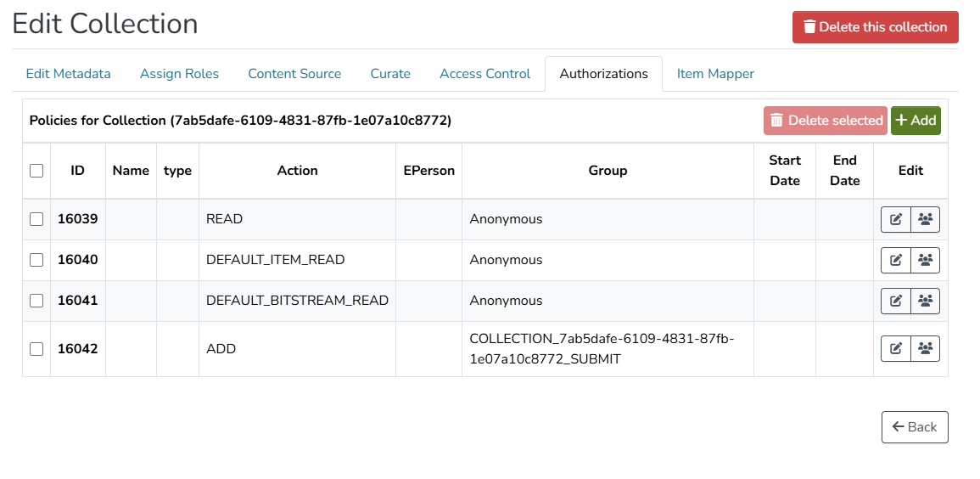This screenshot has width=980, height=479.
Task: Check the box for policy 16039
Action: point(36,219)
